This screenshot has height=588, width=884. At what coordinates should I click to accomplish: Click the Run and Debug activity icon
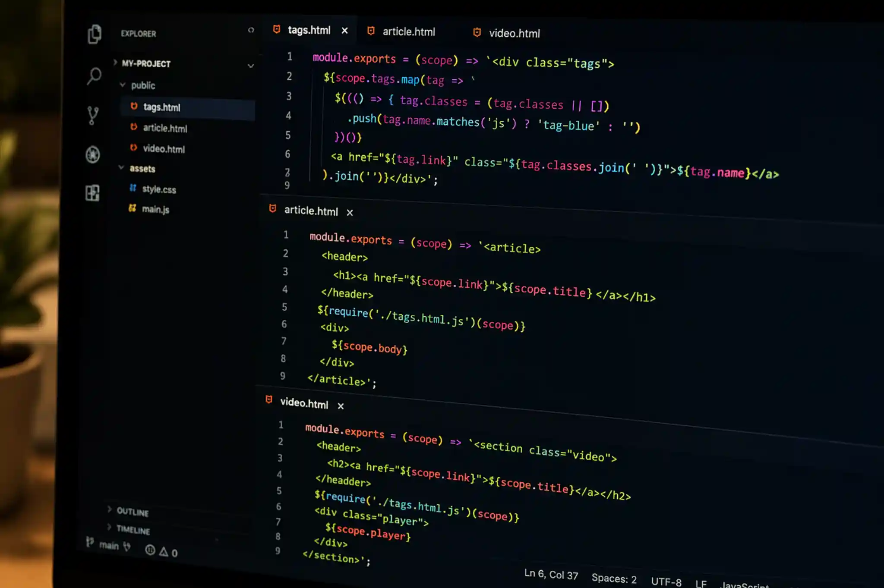tap(93, 154)
